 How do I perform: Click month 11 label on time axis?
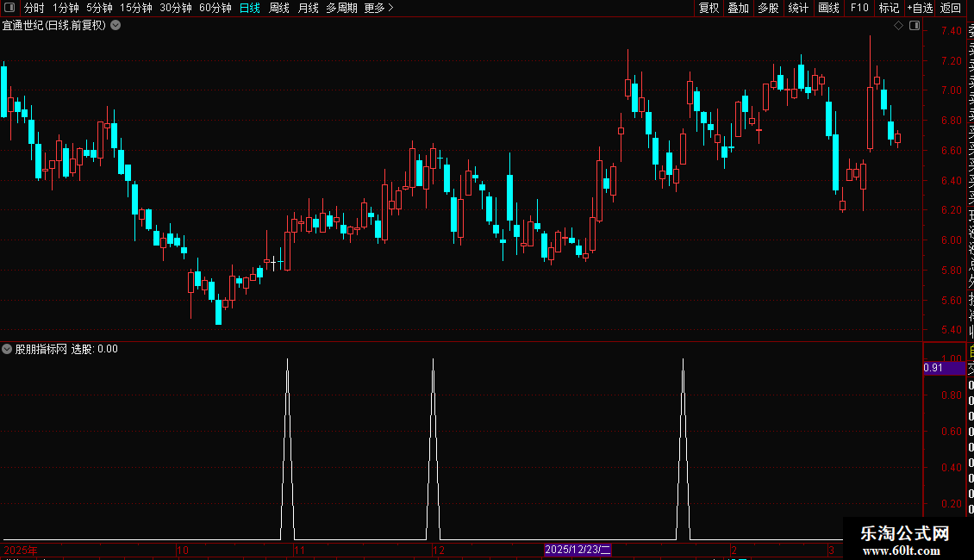299,550
